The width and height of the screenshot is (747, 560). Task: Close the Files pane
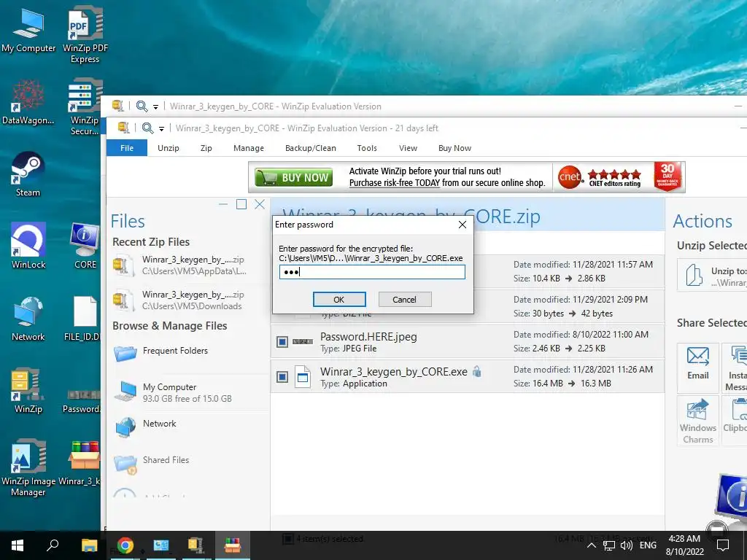point(260,204)
